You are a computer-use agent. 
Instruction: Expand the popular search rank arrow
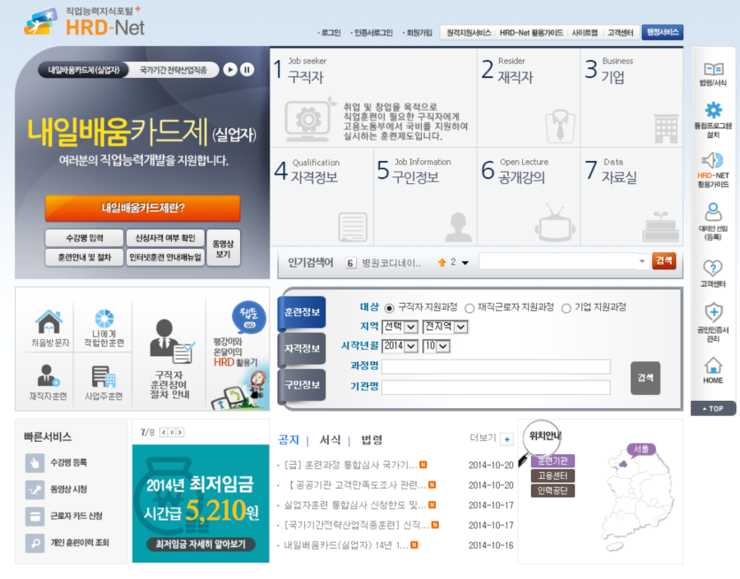465,263
